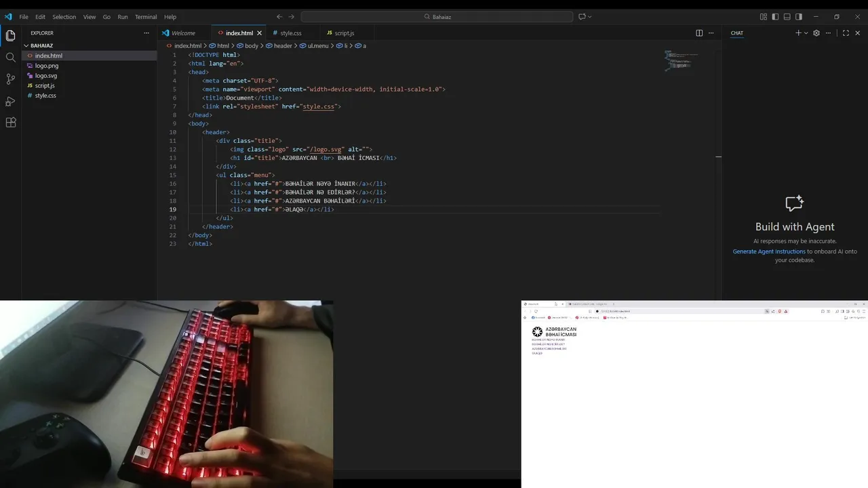Open the Source Control view
This screenshot has width=868, height=488.
coord(10,79)
